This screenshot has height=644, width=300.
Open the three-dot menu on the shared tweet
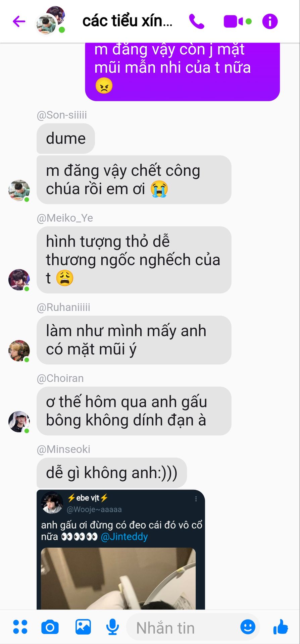pos(196,499)
